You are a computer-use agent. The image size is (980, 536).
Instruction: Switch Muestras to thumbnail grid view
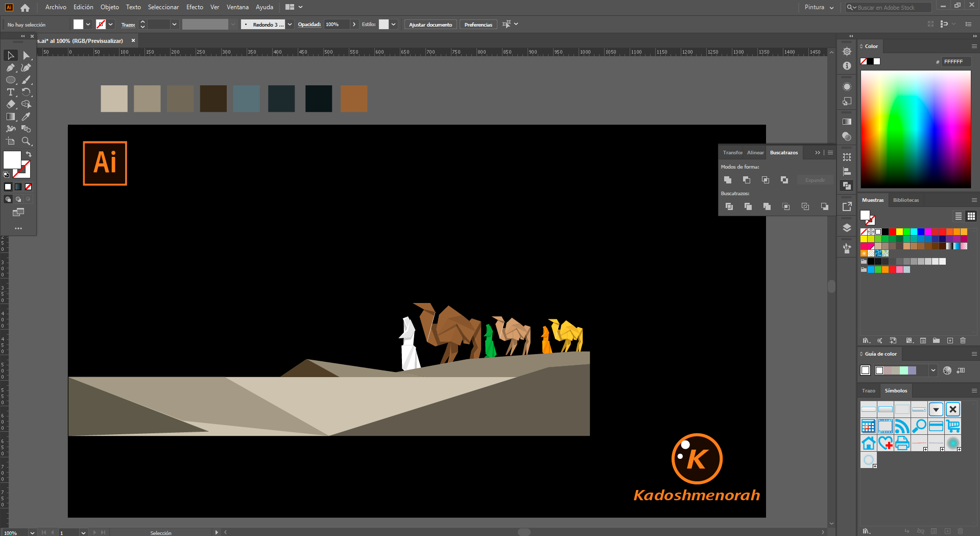pos(971,216)
